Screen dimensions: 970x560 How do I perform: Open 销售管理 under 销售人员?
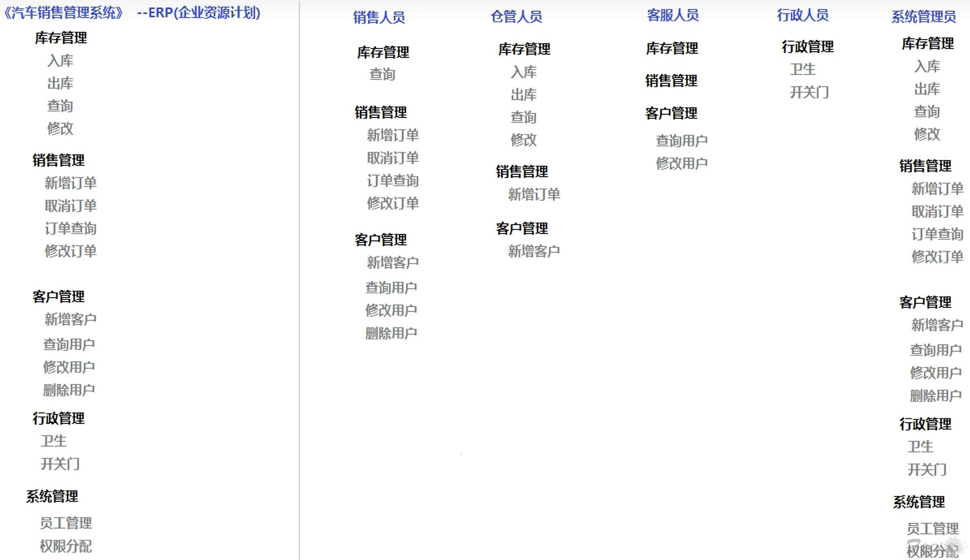381,112
